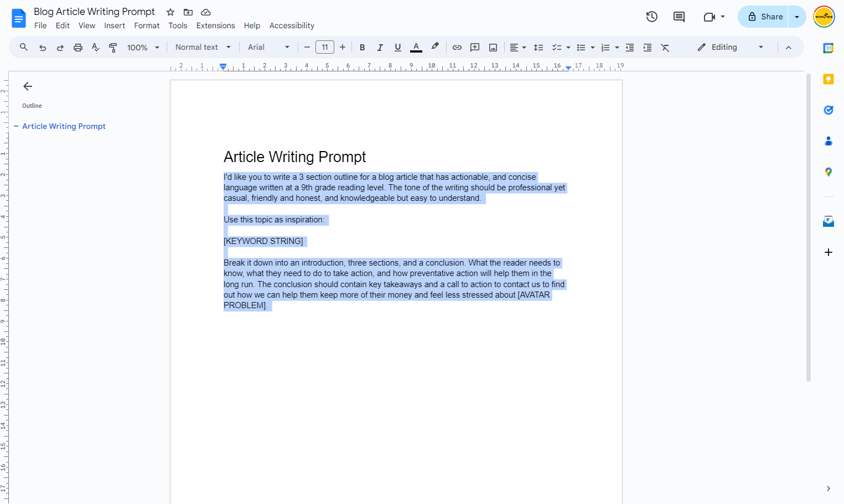Open the Extensions menu

215,25
